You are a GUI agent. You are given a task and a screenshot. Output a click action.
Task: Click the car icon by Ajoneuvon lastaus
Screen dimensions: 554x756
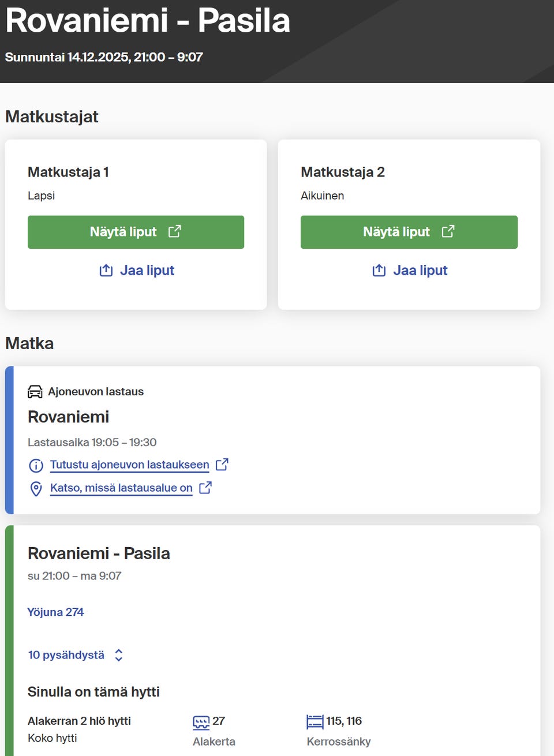35,392
